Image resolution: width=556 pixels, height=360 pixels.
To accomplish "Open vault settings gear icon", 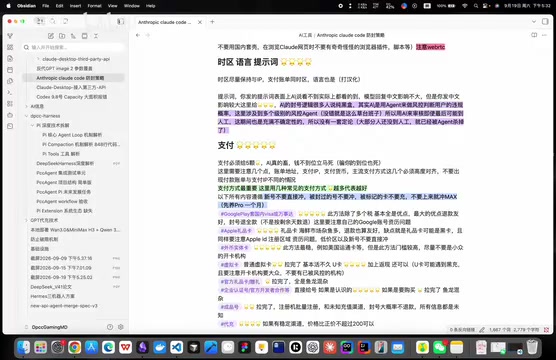I will (x=121, y=327).
